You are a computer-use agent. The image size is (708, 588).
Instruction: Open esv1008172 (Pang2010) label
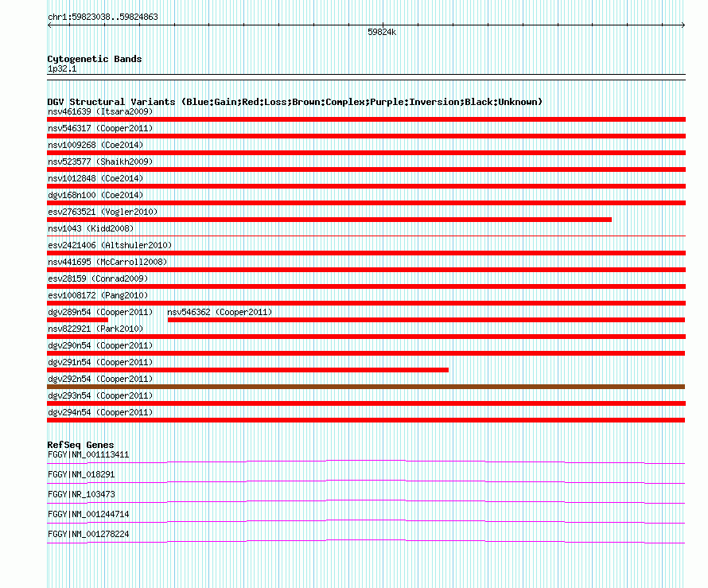(98, 295)
